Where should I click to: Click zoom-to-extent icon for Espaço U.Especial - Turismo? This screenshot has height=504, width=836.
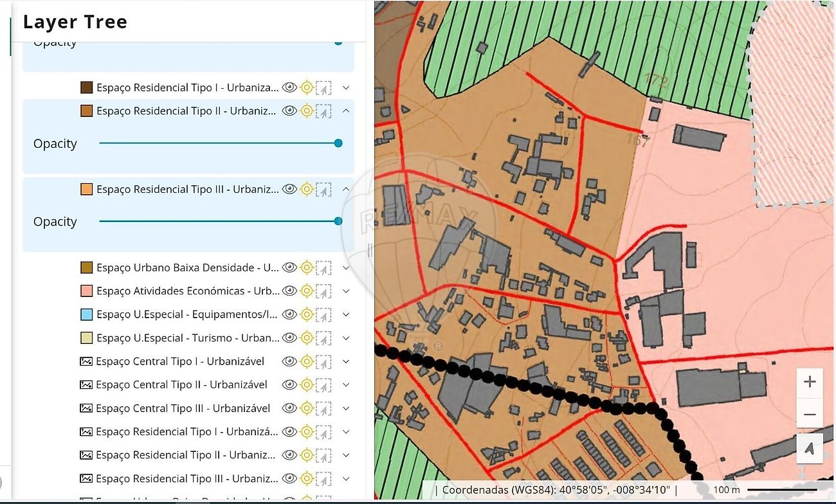tap(323, 338)
